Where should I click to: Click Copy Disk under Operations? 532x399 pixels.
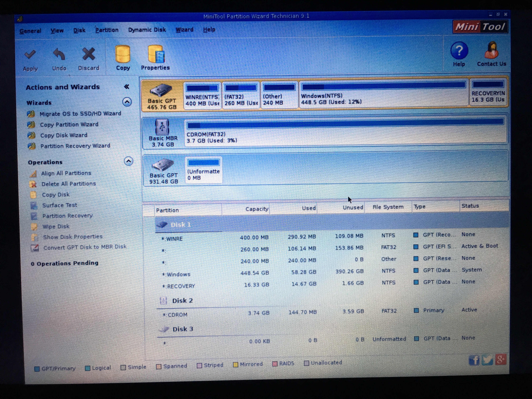[56, 195]
